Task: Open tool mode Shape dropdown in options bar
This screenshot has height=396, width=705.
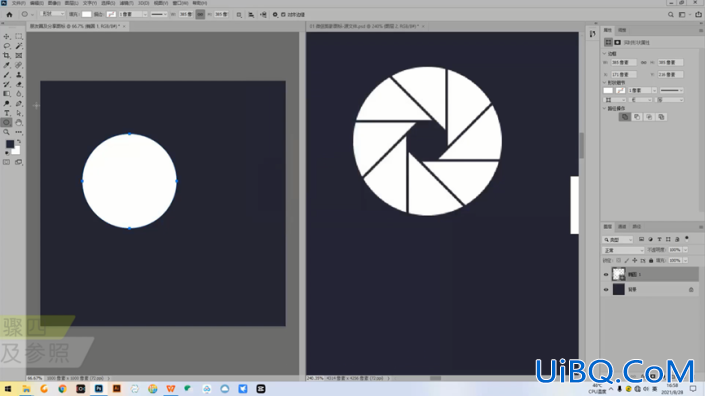Action: [52, 14]
